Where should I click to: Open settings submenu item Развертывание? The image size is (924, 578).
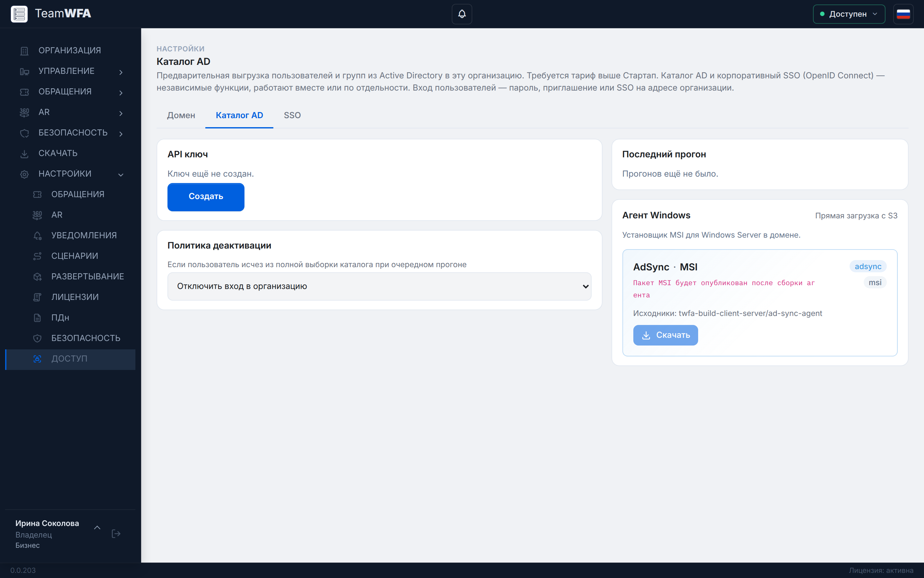[70, 276]
